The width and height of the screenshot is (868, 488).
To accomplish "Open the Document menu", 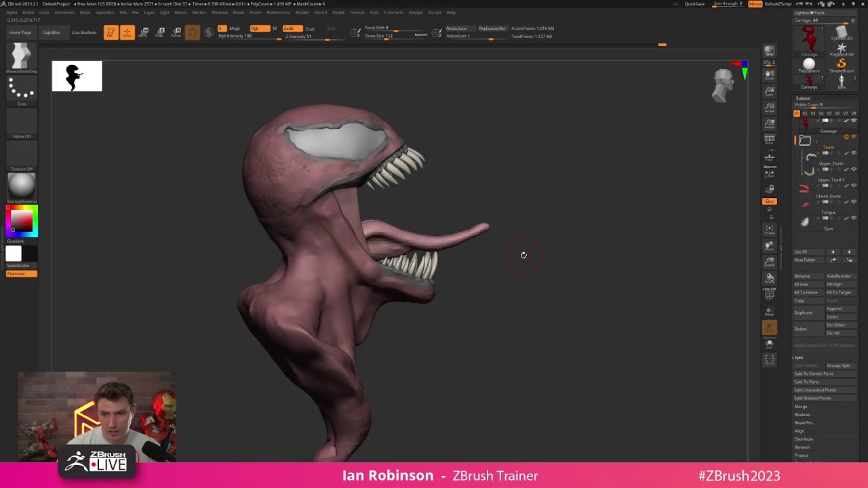I will point(64,12).
